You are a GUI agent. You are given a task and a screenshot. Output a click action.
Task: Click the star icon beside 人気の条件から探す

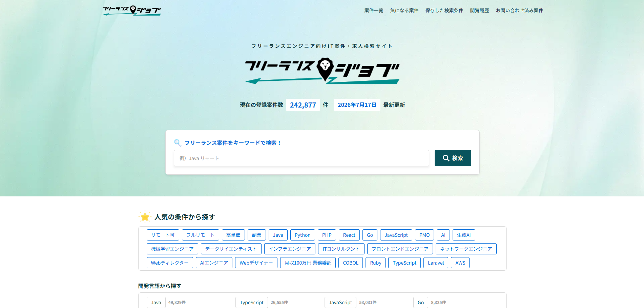pyautogui.click(x=145, y=217)
